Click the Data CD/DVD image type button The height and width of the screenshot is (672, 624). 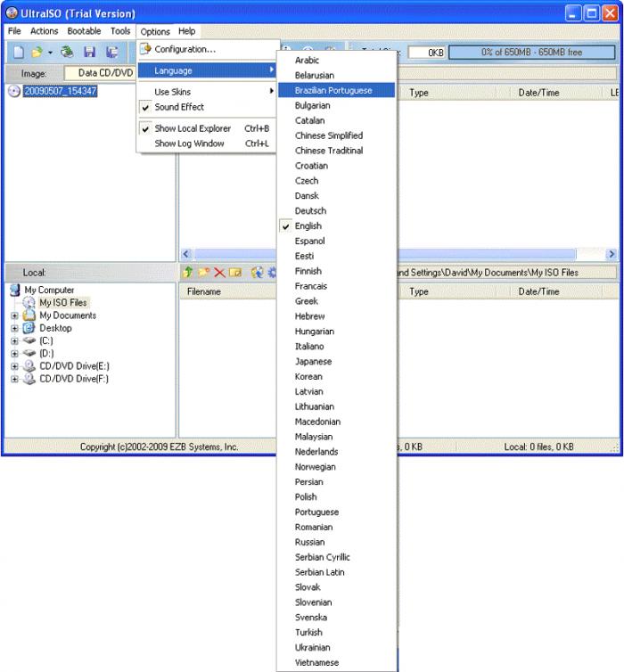click(x=100, y=73)
